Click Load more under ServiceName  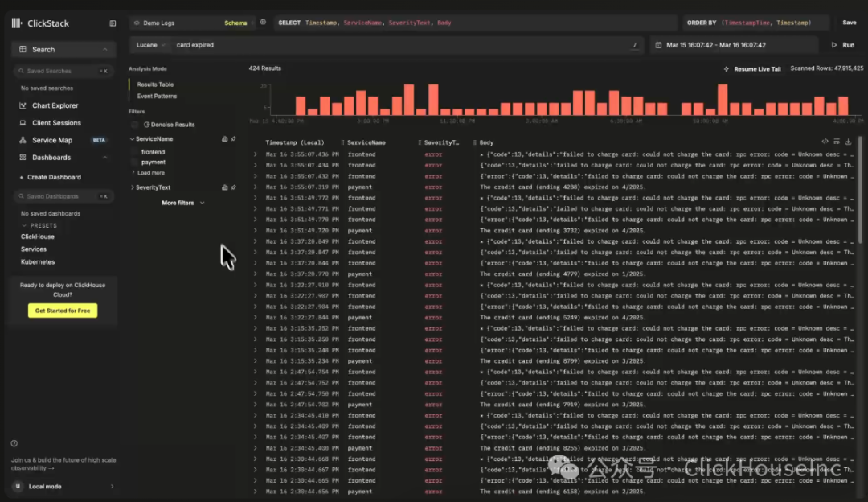click(x=150, y=173)
